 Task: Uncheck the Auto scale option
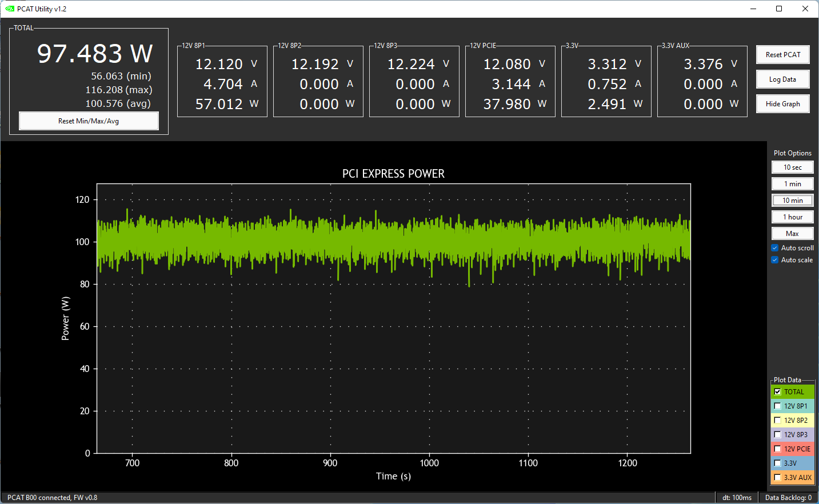(x=775, y=260)
